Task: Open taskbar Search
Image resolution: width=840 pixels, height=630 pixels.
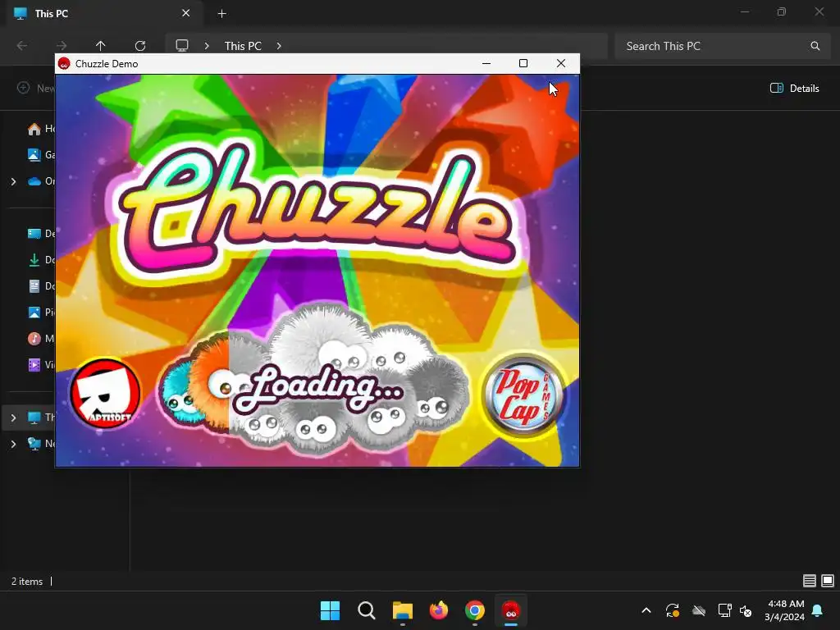Action: (367, 610)
